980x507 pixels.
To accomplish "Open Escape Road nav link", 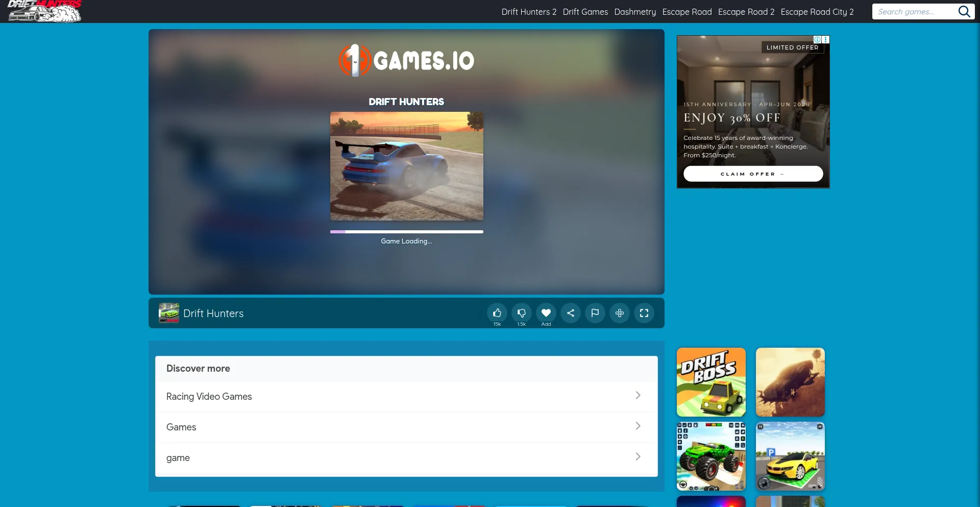I will coord(687,12).
